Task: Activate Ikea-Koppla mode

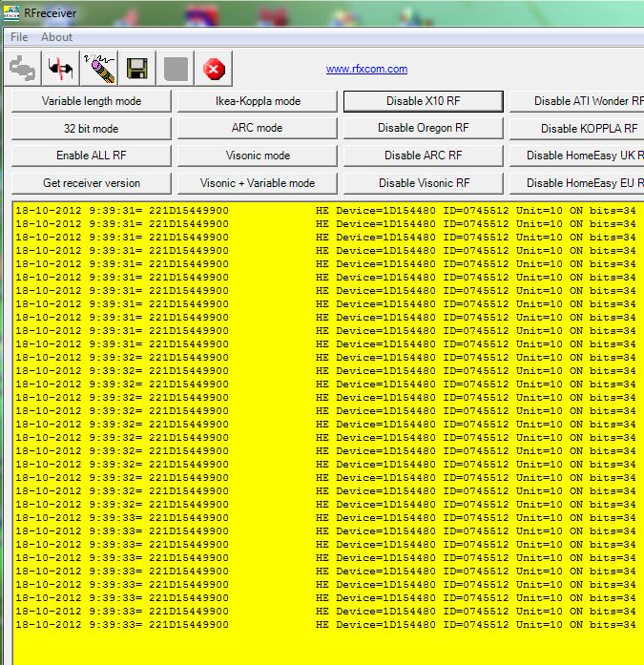Action: pyautogui.click(x=258, y=101)
